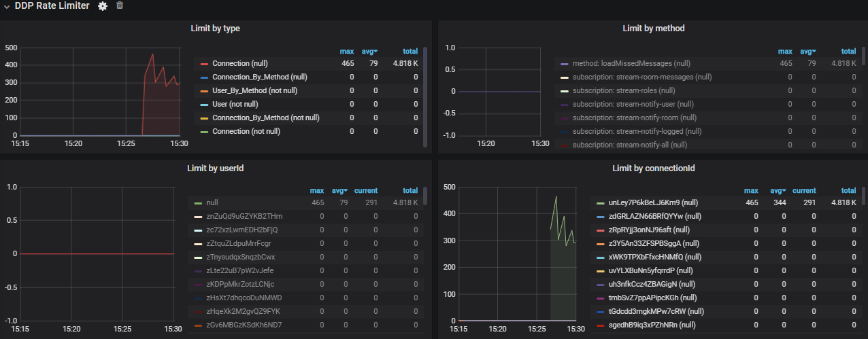Toggle User_By_Method (not null) series
The height and width of the screenshot is (339, 868).
[x=255, y=90]
